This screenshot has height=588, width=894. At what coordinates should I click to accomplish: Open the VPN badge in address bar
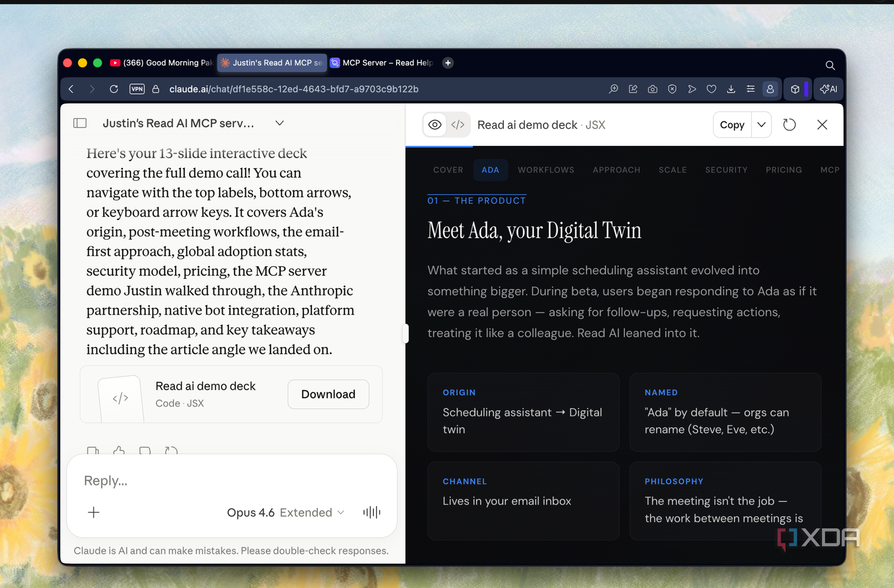[x=137, y=89]
